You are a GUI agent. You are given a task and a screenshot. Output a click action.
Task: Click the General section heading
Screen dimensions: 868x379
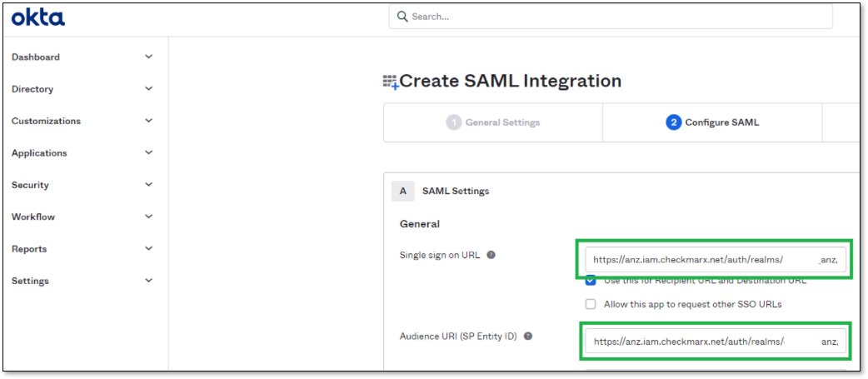[x=420, y=224]
